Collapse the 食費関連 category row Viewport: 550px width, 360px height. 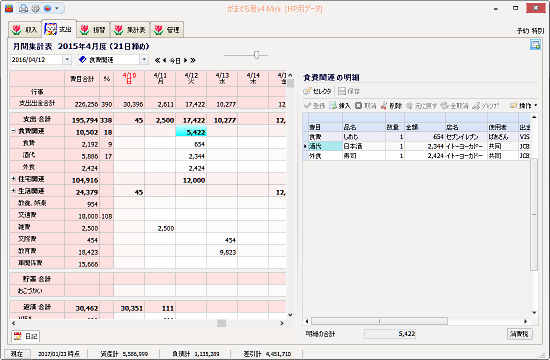point(13,131)
